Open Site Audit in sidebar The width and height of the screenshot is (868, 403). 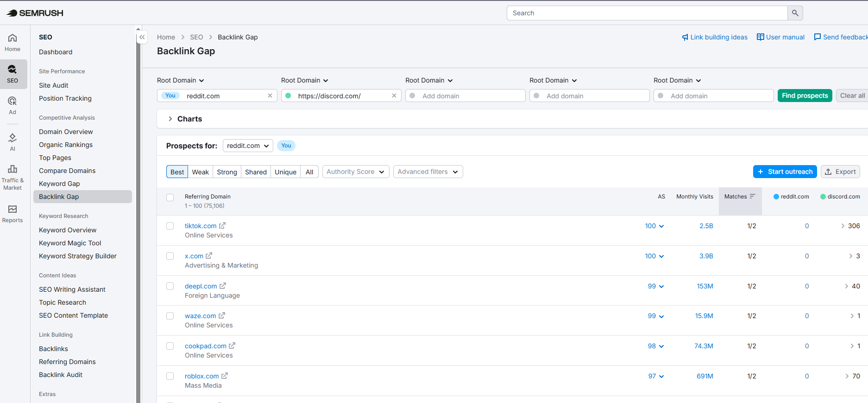click(x=54, y=85)
